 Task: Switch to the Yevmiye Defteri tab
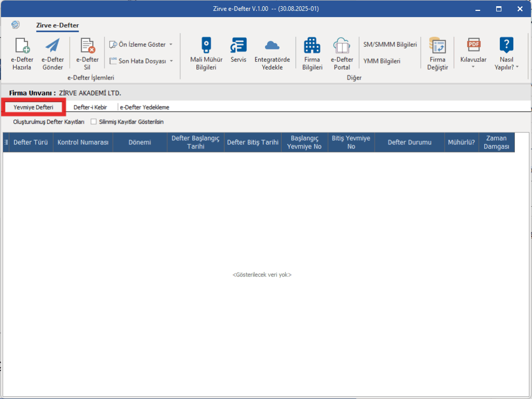(x=33, y=107)
